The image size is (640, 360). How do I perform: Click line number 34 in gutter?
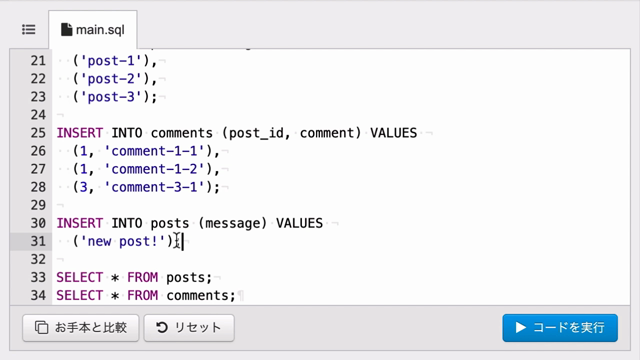pos(38,296)
